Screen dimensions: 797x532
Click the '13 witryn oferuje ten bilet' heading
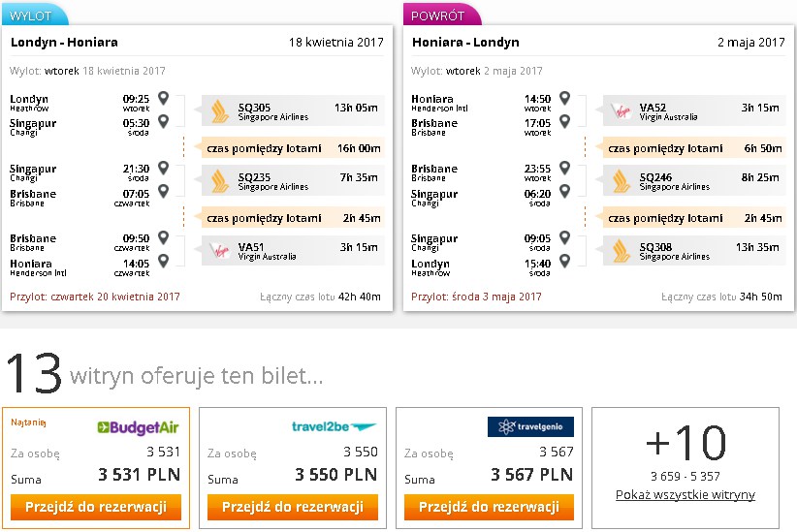tap(165, 374)
